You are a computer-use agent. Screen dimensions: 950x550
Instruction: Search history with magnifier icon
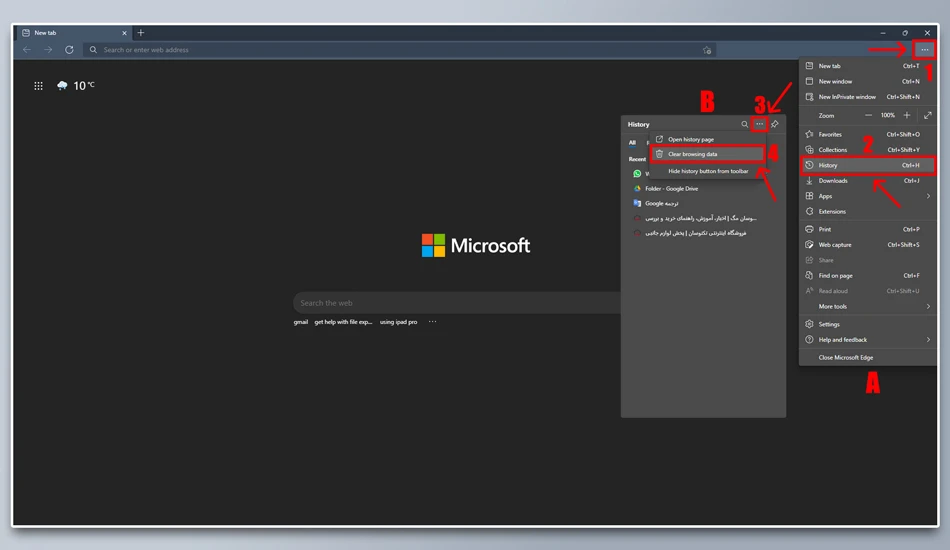coord(745,124)
